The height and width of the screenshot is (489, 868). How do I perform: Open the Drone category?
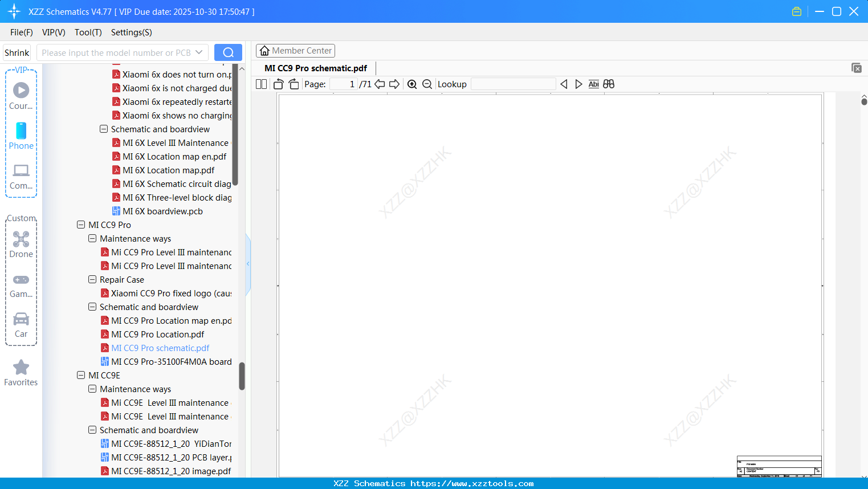(x=21, y=244)
